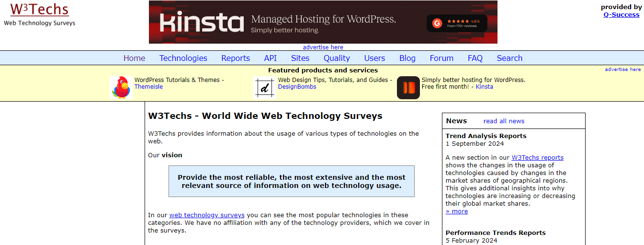Open the Sites menu item

pos(300,58)
